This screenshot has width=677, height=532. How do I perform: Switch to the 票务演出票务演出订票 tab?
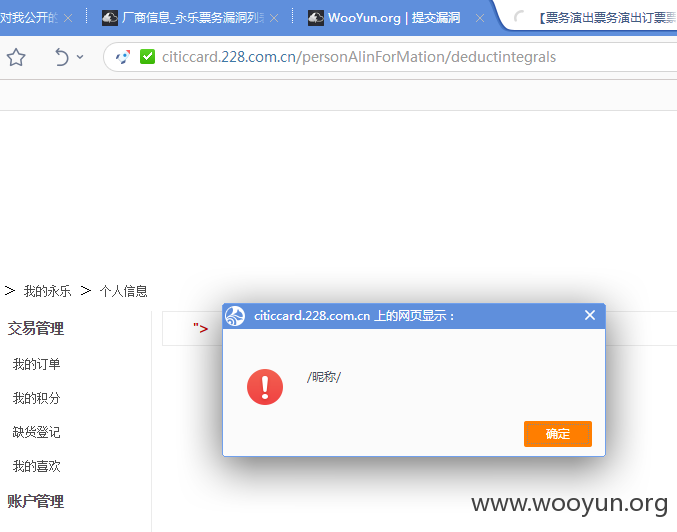point(607,18)
